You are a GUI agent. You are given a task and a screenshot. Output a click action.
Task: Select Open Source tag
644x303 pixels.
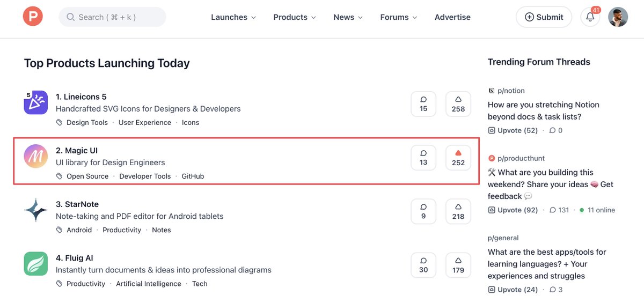(87, 176)
